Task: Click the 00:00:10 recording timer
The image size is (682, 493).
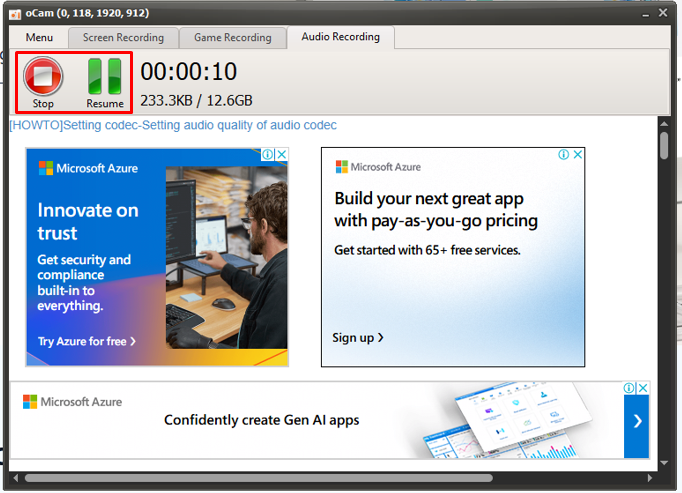Action: (188, 72)
